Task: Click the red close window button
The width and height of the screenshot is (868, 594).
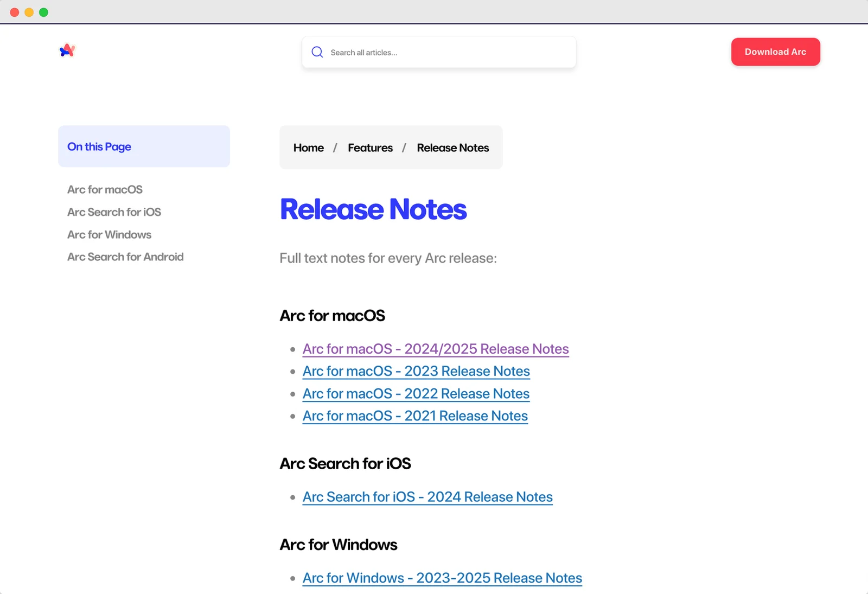Action: click(15, 12)
